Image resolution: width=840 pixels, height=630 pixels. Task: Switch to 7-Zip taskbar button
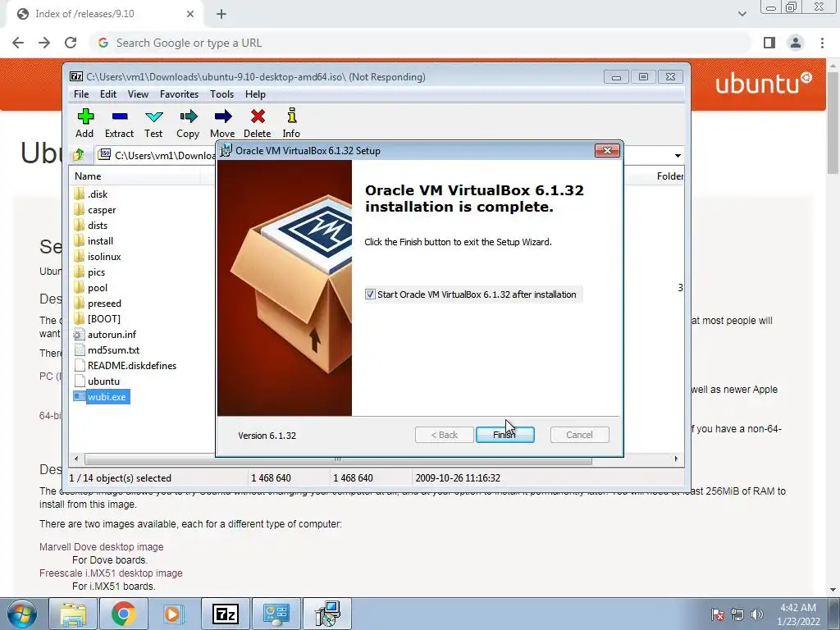225,614
